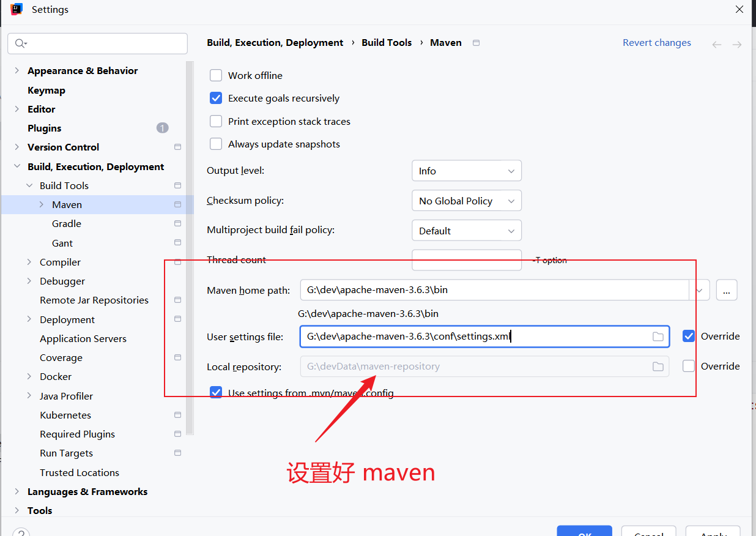The height and width of the screenshot is (536, 756).
Task: Uncheck Override for User settings file
Action: tap(689, 336)
